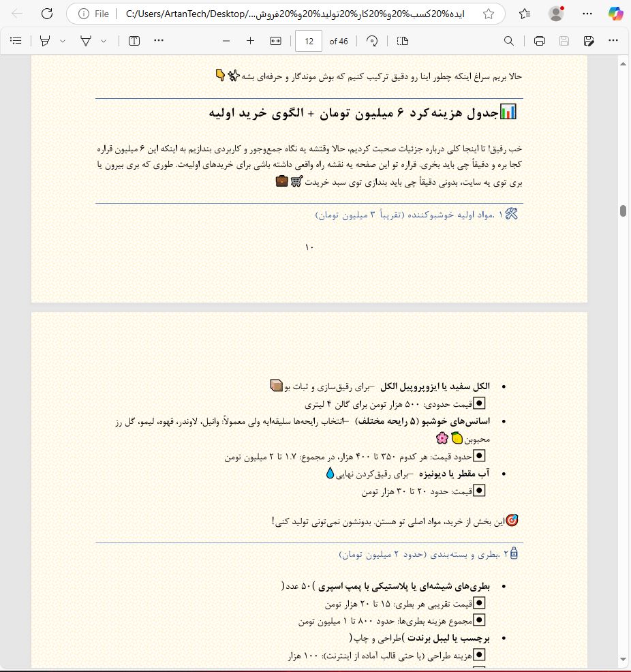Print the PDF document
Viewport: 631px width, 672px height.
539,41
